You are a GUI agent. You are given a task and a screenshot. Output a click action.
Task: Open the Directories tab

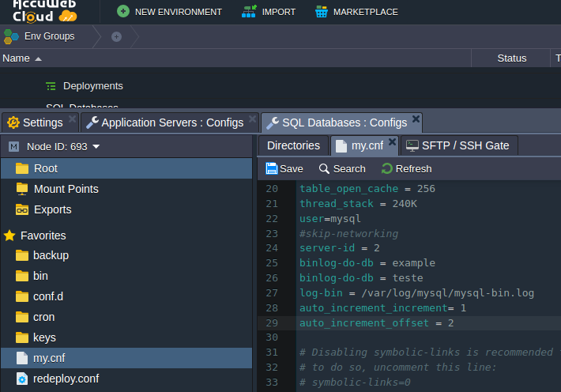[x=293, y=145]
